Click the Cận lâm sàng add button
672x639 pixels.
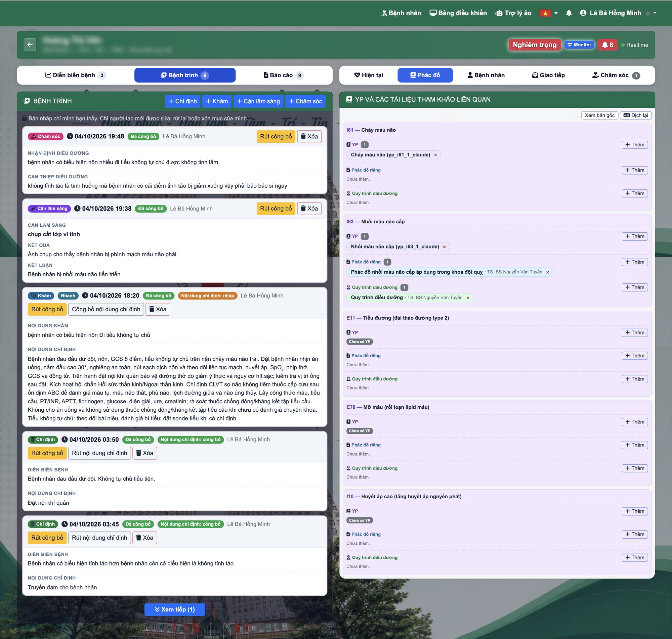[258, 101]
